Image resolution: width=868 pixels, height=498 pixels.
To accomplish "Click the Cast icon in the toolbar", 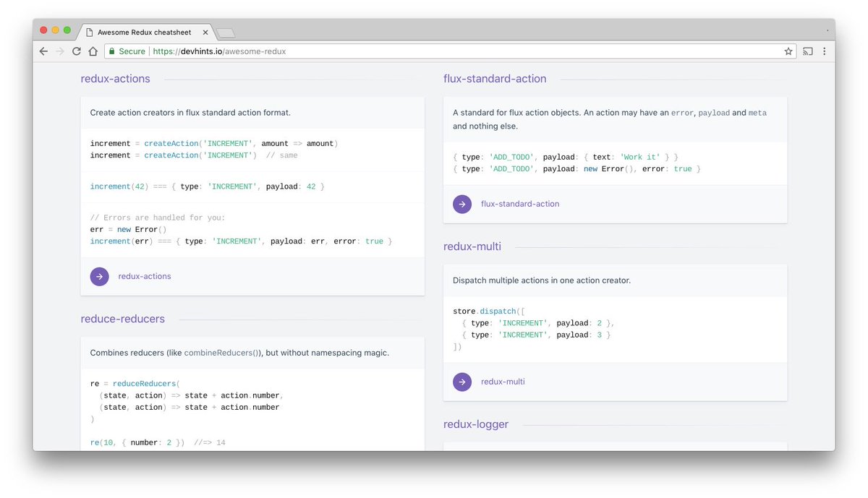I will click(808, 51).
